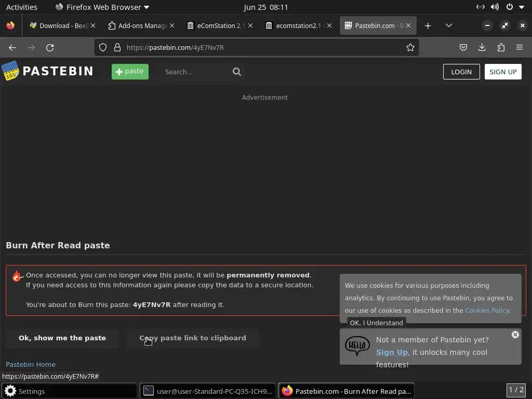Open the clock and calendar panel

tap(265, 7)
